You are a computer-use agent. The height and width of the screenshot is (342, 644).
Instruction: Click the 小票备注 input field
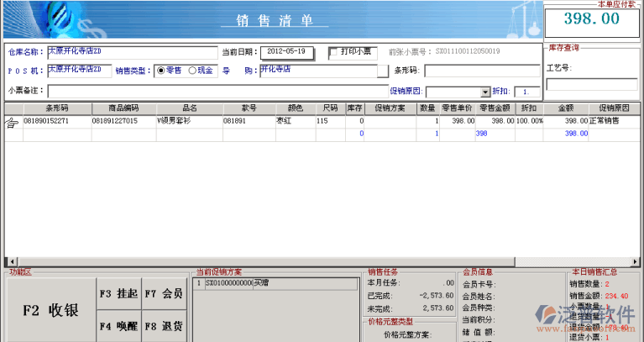(218, 91)
